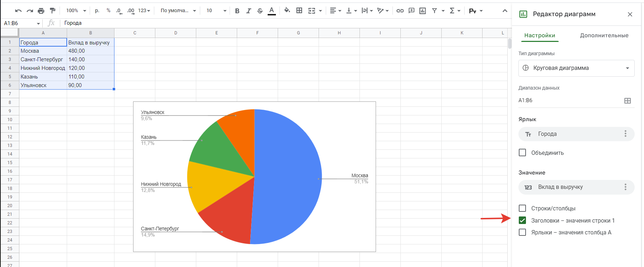Enable the Объединить checkbox

point(522,153)
